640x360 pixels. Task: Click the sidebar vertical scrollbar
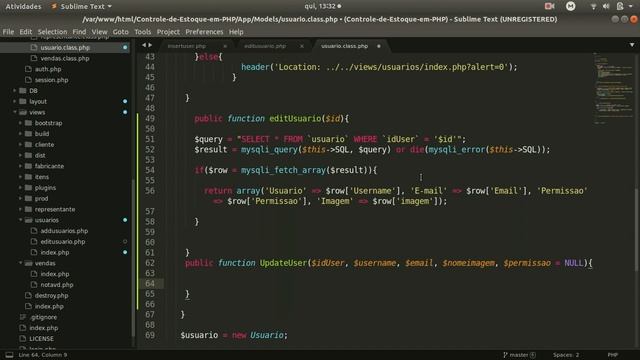[133, 257]
